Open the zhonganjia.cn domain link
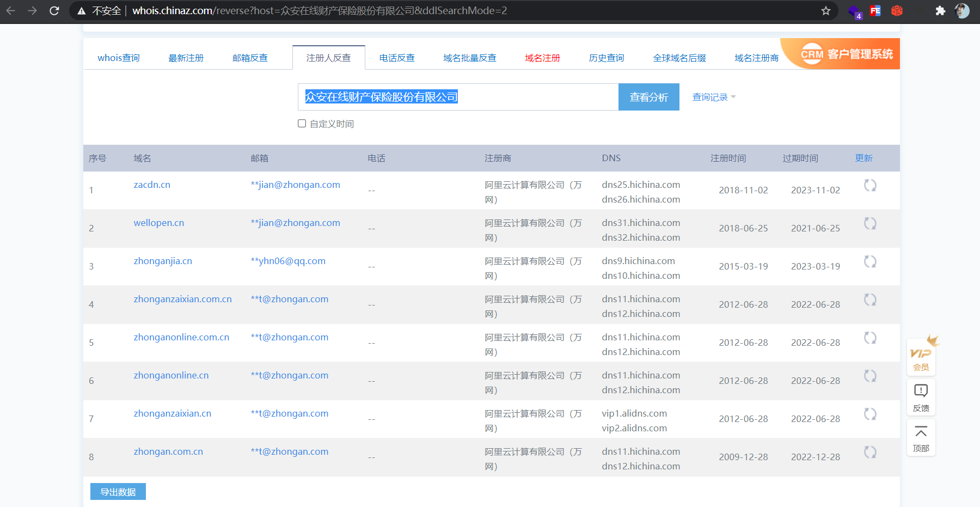 click(163, 261)
